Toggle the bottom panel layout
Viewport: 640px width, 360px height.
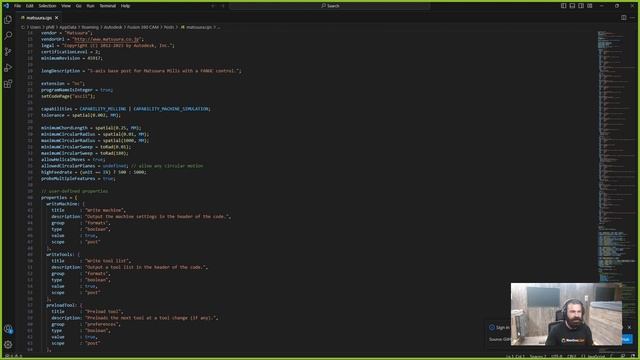point(572,6)
